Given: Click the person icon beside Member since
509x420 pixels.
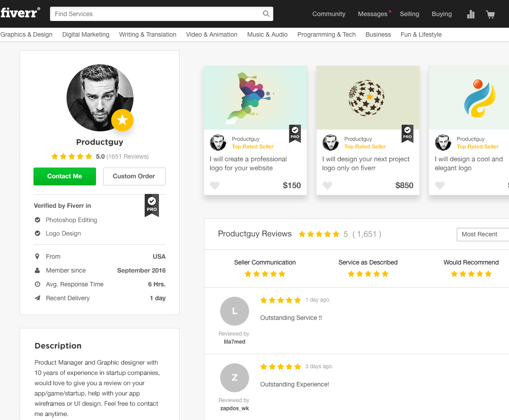Looking at the screenshot, I should 38,270.
